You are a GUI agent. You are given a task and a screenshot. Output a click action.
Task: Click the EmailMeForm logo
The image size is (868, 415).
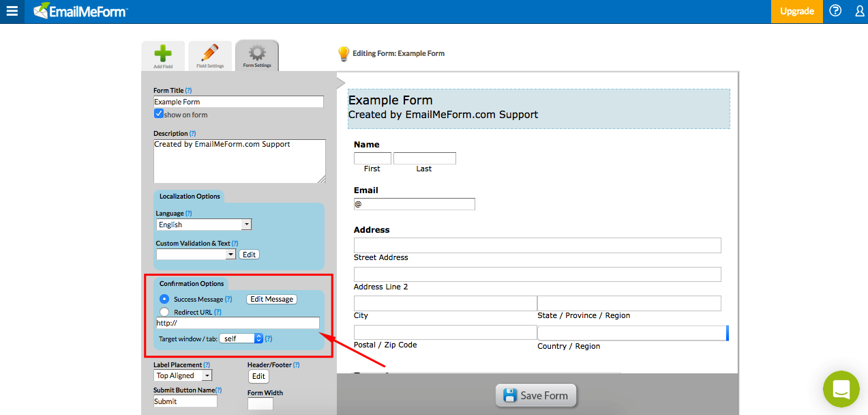(x=80, y=11)
